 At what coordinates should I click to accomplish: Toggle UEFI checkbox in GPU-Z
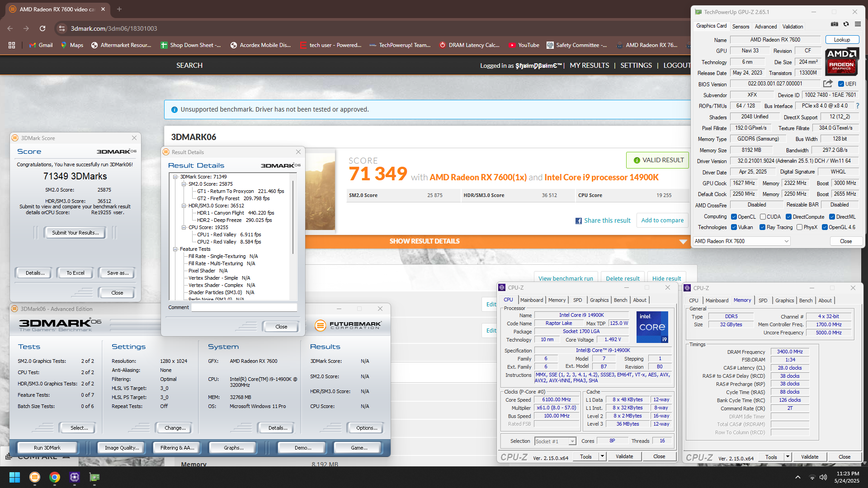point(841,84)
